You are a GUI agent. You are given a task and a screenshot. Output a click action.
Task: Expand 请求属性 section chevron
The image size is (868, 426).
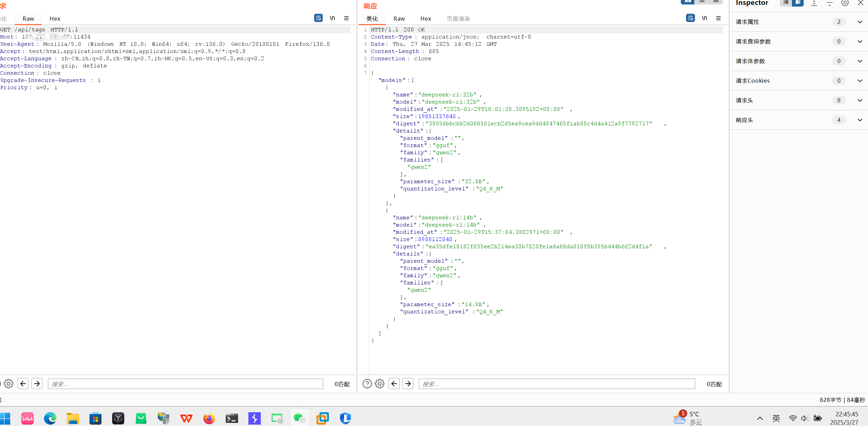point(860,22)
